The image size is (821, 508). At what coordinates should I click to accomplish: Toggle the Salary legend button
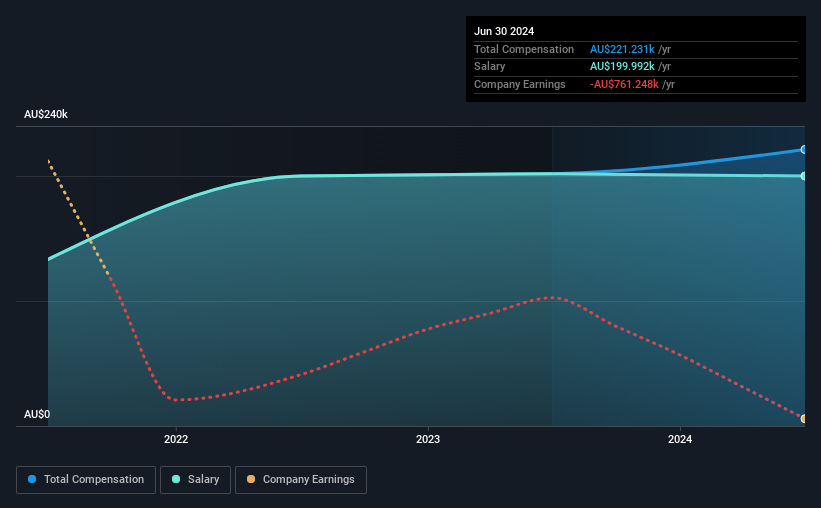195,480
